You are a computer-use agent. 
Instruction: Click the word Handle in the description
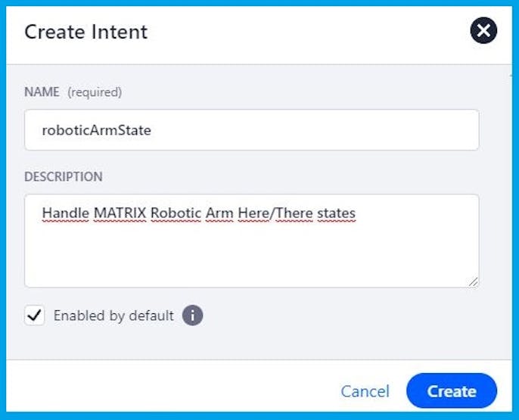pyautogui.click(x=66, y=213)
